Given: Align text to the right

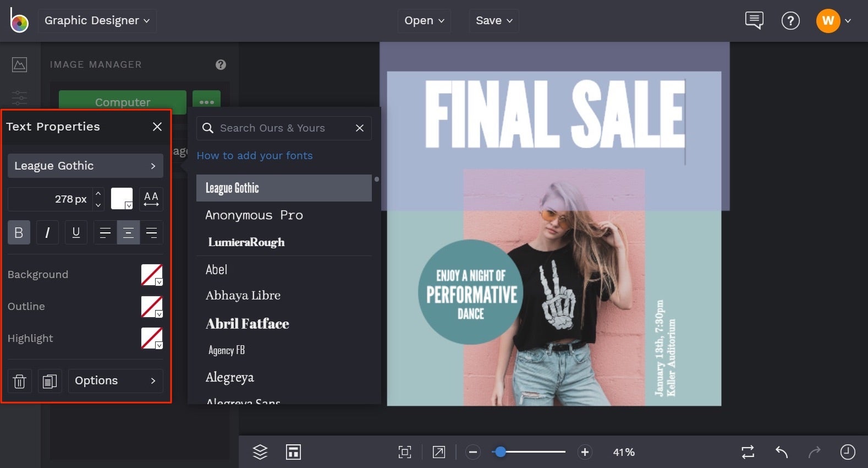Looking at the screenshot, I should [x=151, y=232].
